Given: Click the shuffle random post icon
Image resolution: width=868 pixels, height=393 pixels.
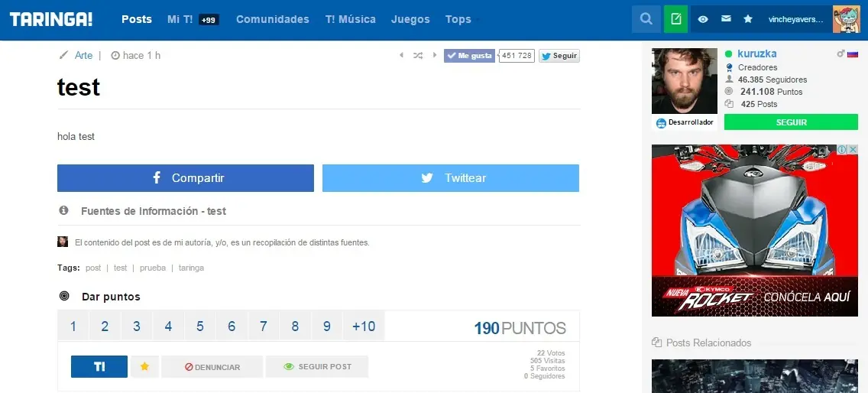Looking at the screenshot, I should (x=418, y=55).
